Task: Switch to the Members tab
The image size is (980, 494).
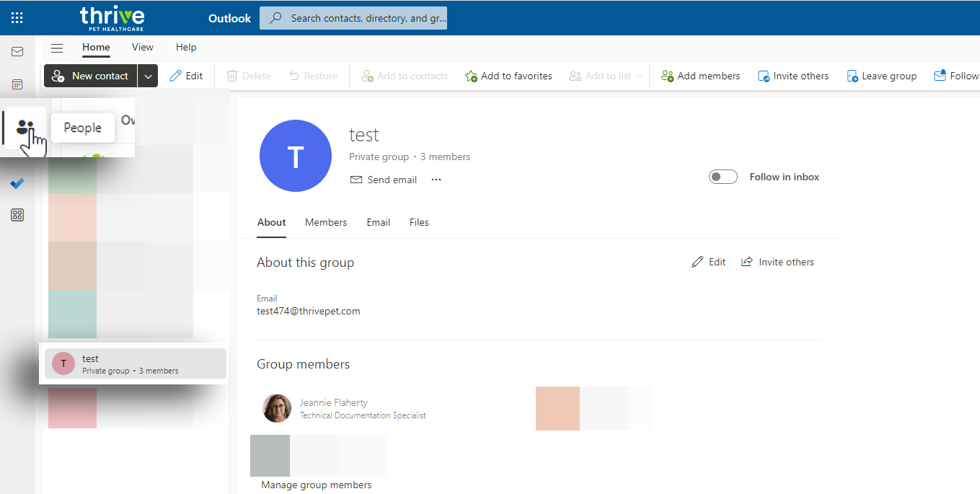Action: (x=326, y=222)
